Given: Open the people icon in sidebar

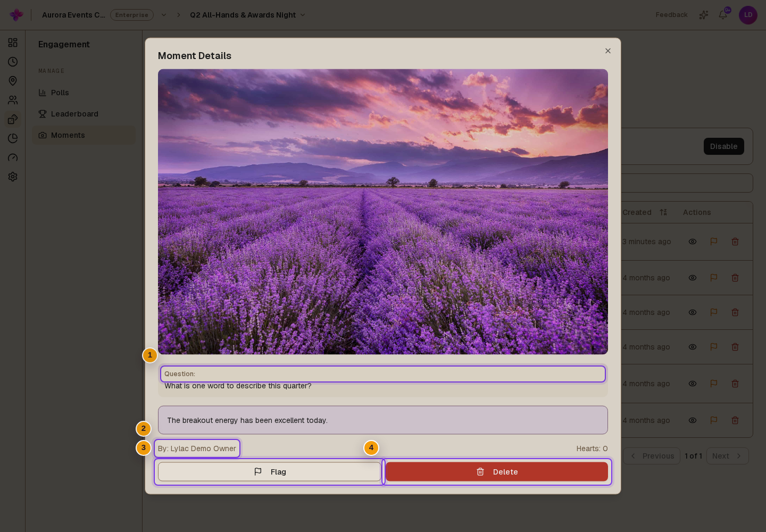Looking at the screenshot, I should coord(13,100).
